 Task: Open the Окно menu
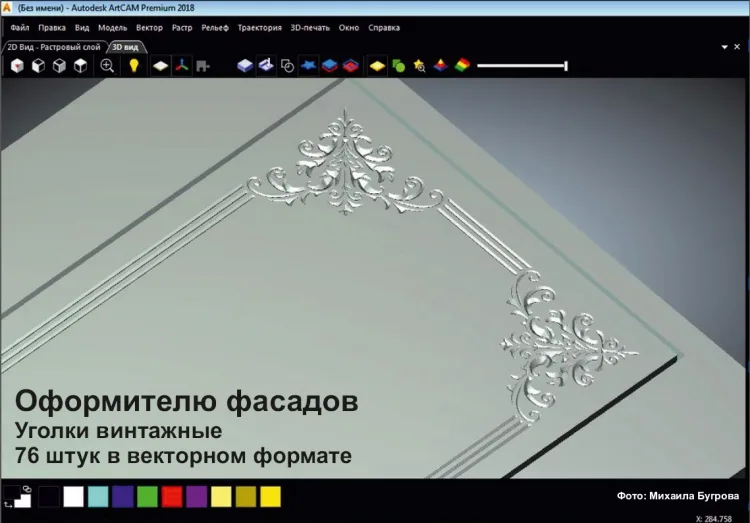pyautogui.click(x=349, y=28)
